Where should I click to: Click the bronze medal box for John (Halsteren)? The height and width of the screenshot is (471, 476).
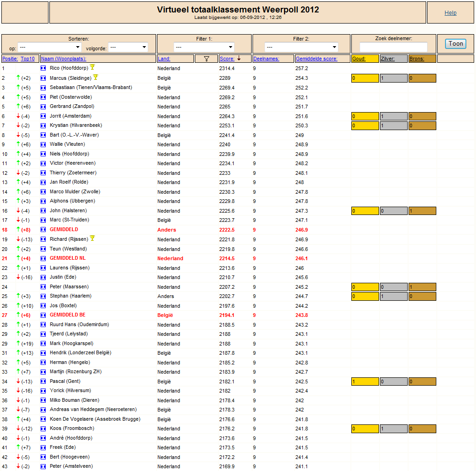(x=422, y=211)
